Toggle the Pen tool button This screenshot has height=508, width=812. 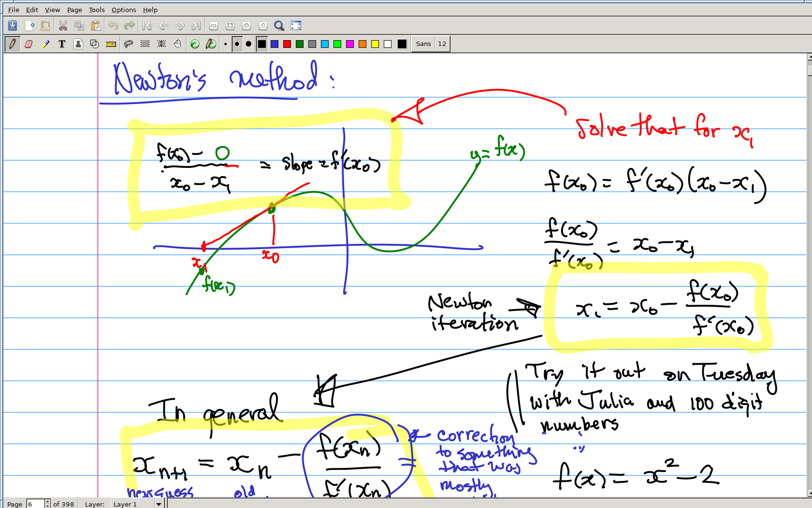click(x=13, y=44)
